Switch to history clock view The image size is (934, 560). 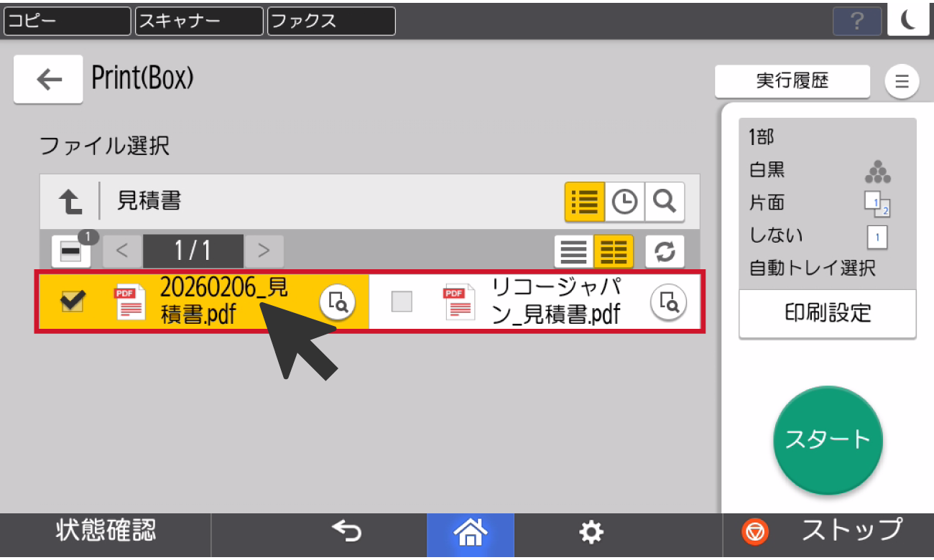(x=624, y=202)
